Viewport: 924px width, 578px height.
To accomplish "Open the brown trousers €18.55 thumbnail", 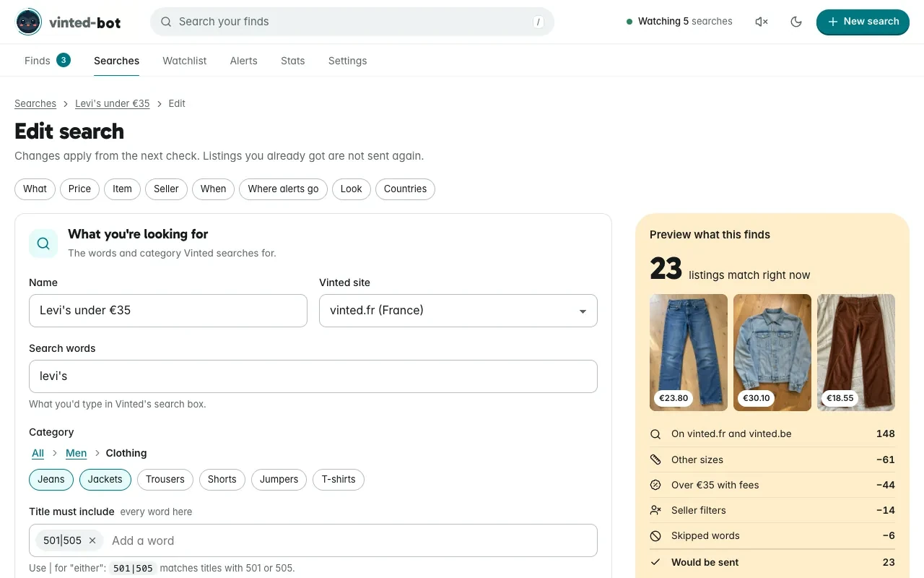I will click(x=856, y=353).
